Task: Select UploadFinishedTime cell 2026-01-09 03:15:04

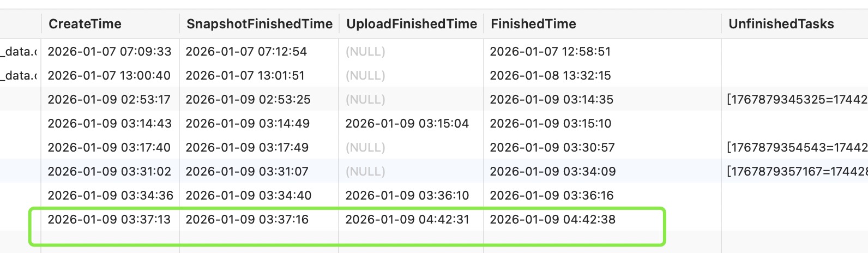Action: (407, 124)
